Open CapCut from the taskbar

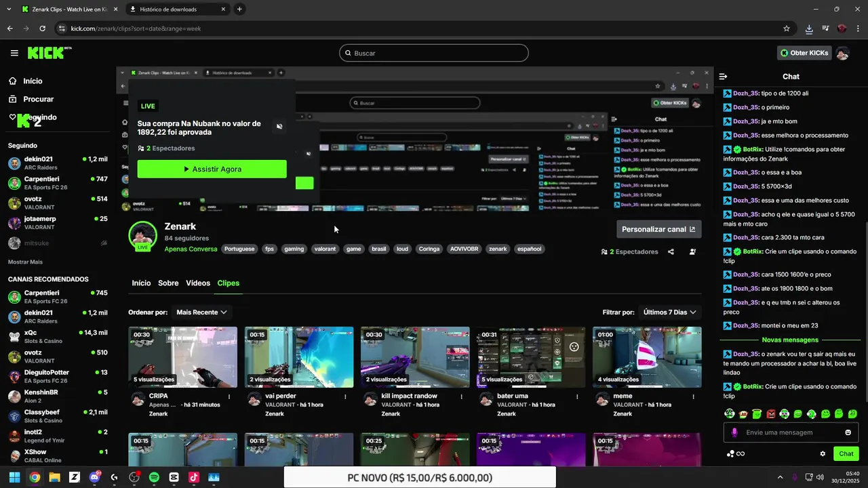(174, 477)
